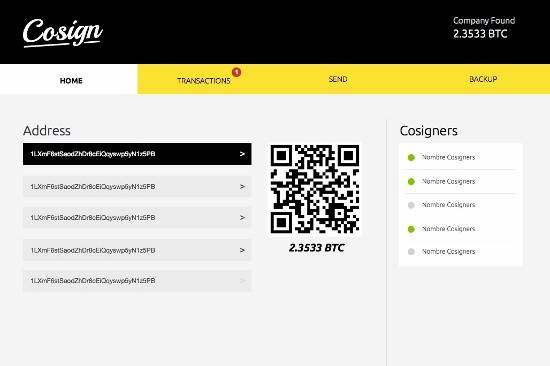
Task: Click the third cosigner's gray status dot
Action: click(x=411, y=205)
